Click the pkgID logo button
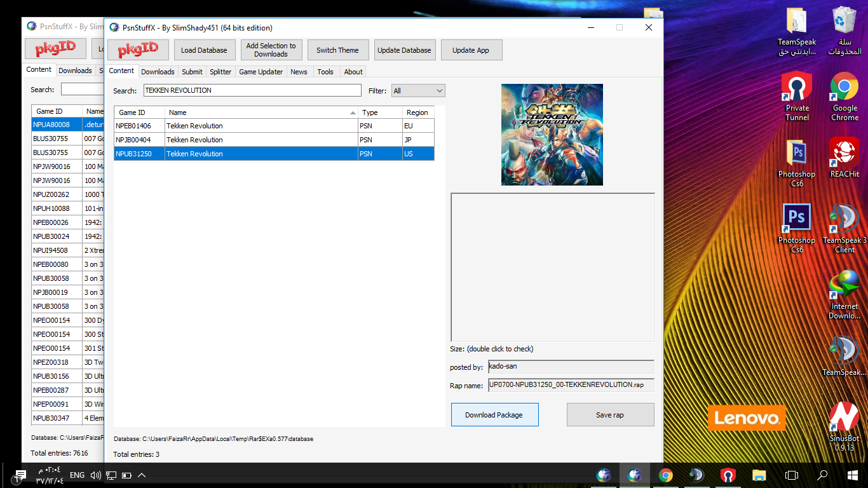This screenshot has height=488, width=868. (x=138, y=50)
